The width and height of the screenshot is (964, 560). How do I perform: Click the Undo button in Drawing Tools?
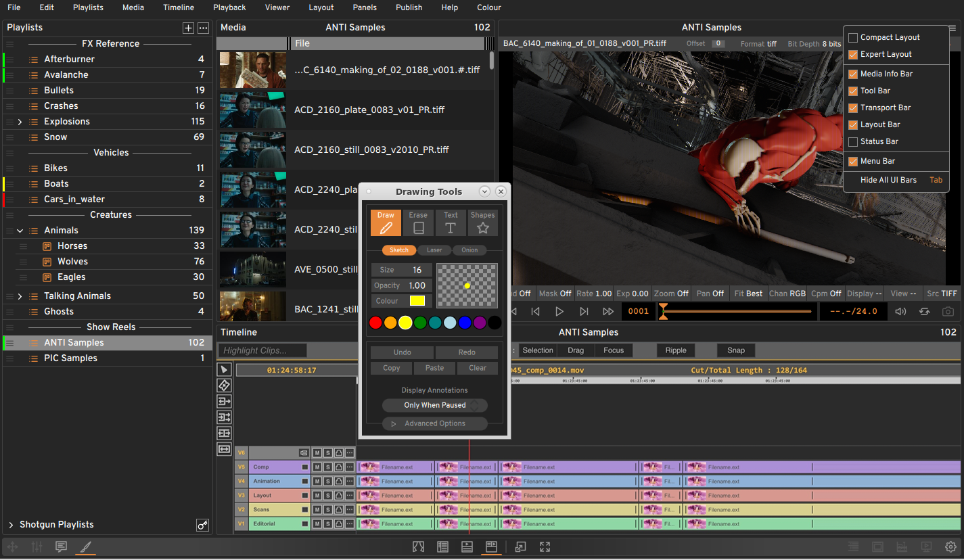coord(401,352)
